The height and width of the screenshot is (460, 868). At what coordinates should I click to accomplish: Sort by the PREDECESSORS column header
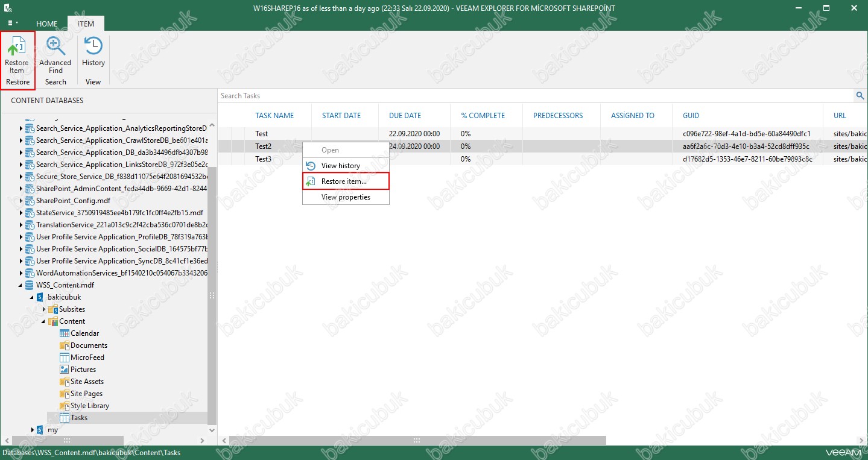click(558, 116)
